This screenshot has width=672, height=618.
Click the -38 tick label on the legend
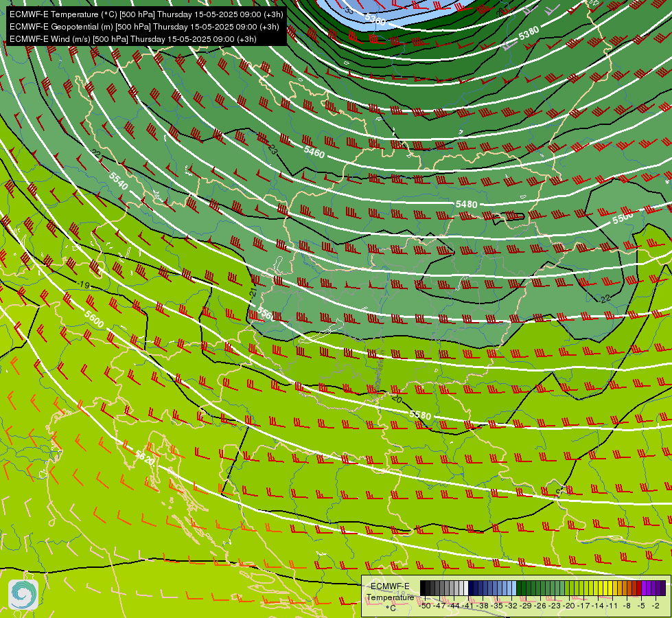483,606
